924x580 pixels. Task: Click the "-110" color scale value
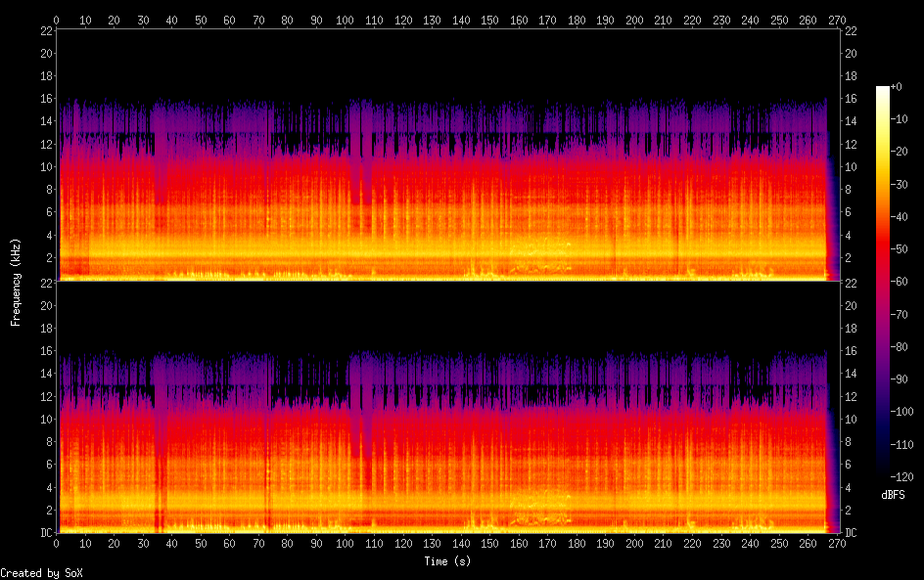click(901, 445)
